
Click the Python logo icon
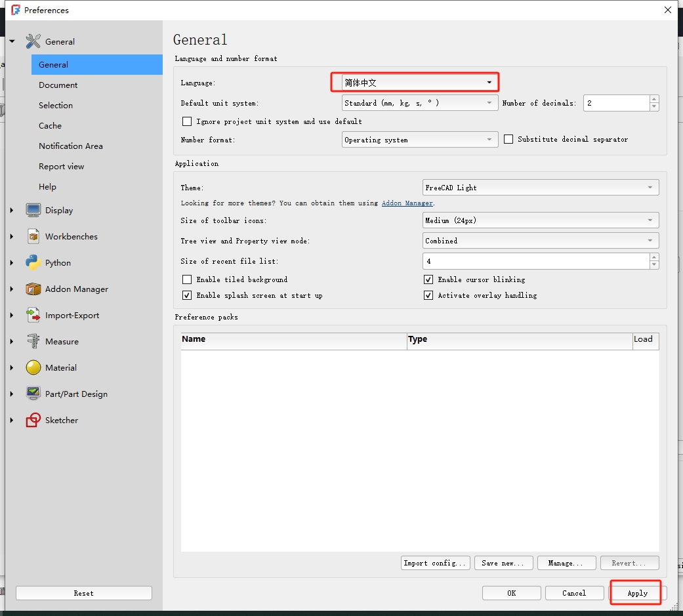point(33,262)
